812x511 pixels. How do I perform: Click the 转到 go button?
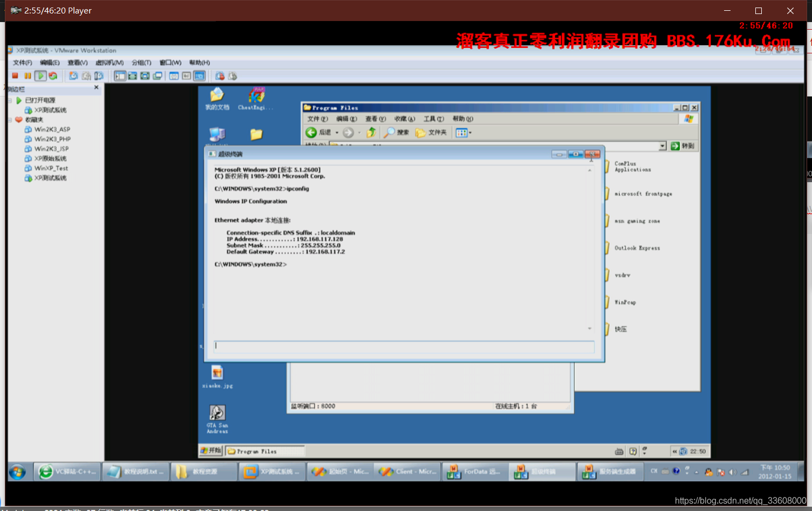(x=683, y=146)
